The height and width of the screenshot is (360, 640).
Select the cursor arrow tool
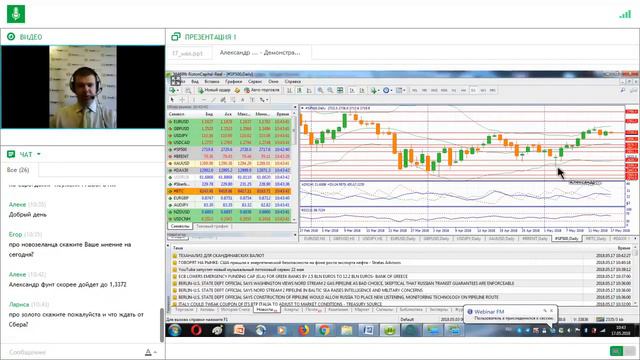[172, 100]
